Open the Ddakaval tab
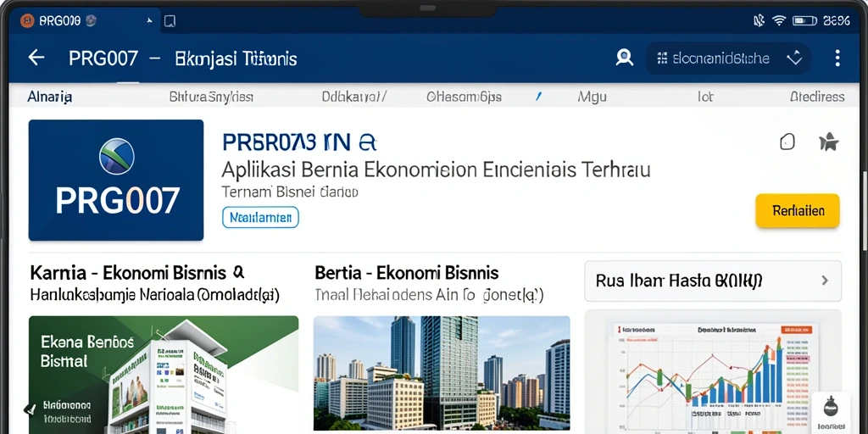The width and height of the screenshot is (868, 434). 353,97
